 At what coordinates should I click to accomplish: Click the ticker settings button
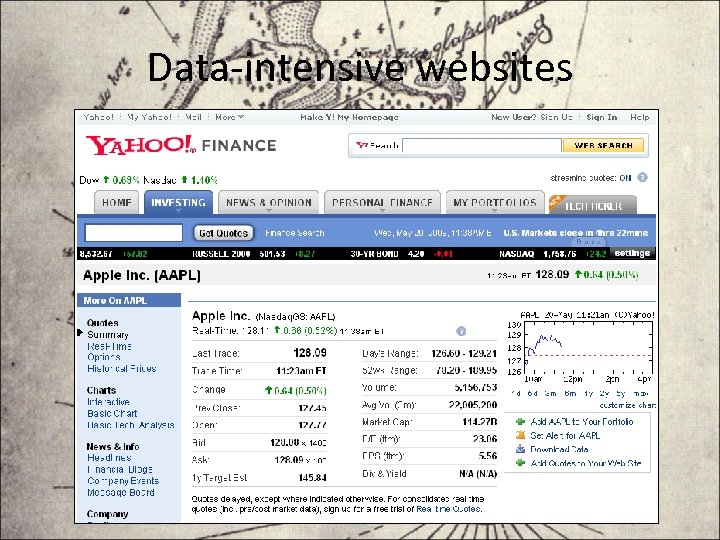pyautogui.click(x=632, y=253)
